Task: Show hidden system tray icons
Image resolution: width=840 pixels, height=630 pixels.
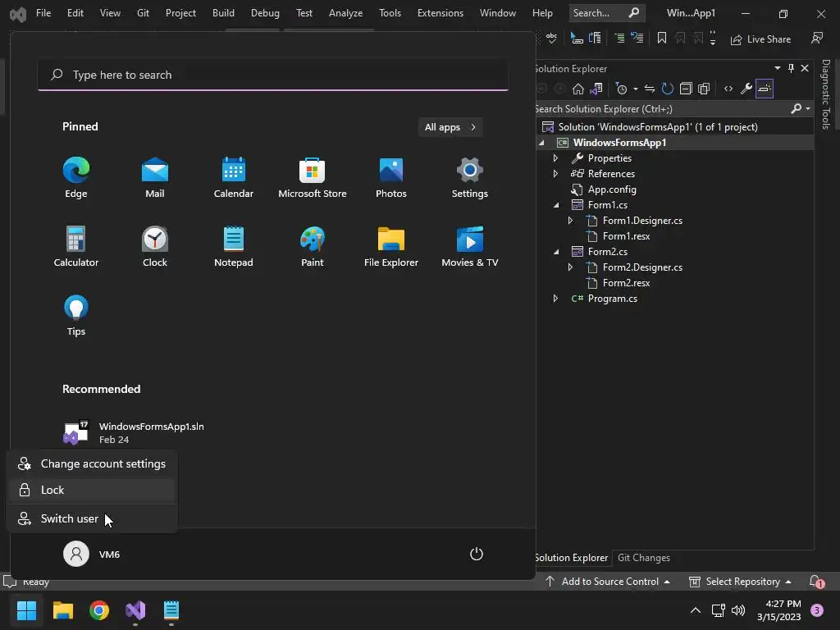Action: pos(696,610)
